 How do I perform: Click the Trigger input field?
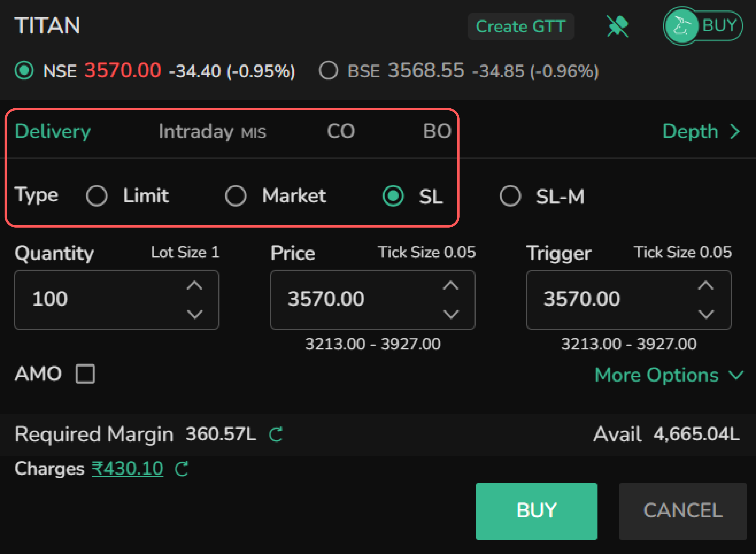pos(628,300)
